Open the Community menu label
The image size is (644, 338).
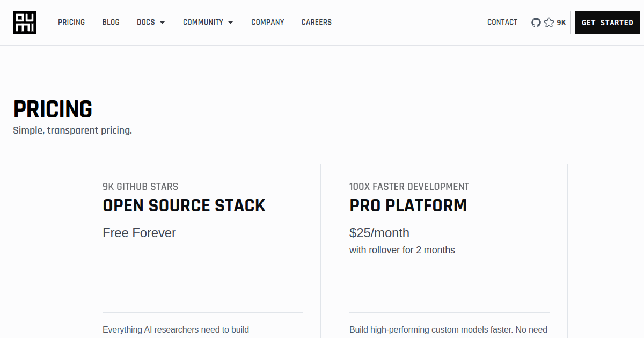point(203,23)
